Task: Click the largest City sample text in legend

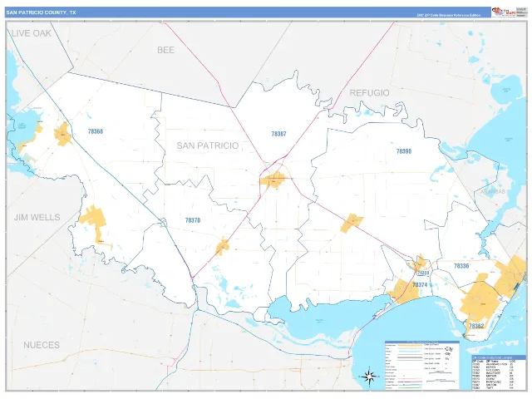Action: (x=449, y=349)
